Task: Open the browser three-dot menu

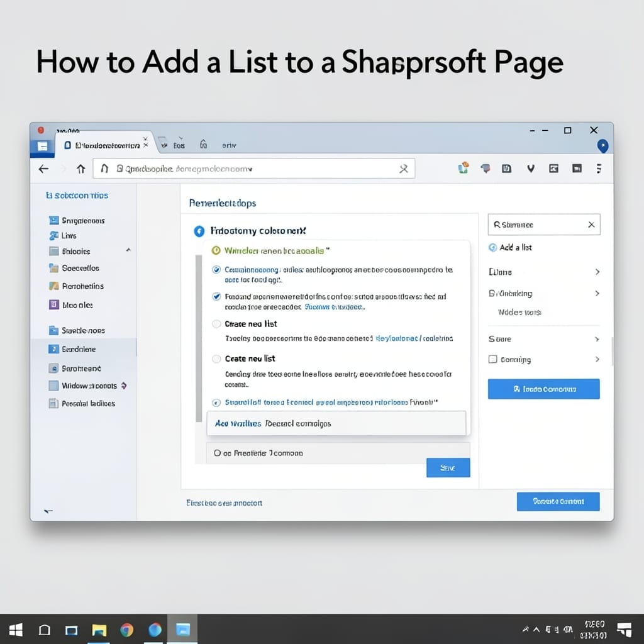Action: coord(599,169)
